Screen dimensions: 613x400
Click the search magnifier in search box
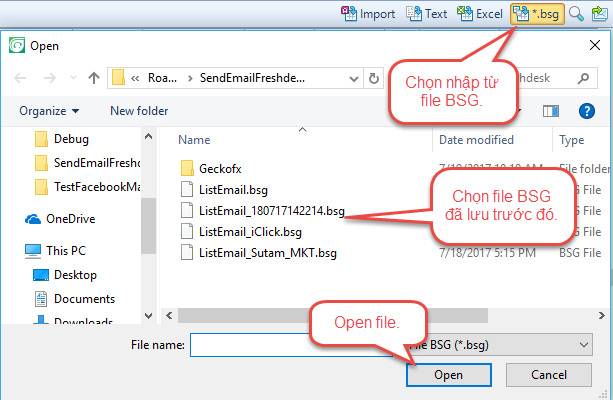point(583,79)
